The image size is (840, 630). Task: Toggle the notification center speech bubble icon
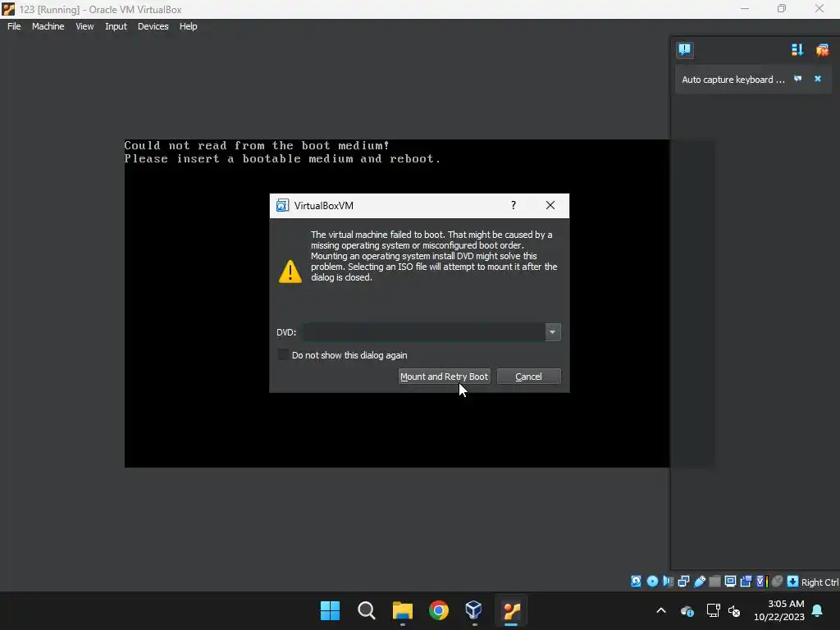tap(685, 50)
